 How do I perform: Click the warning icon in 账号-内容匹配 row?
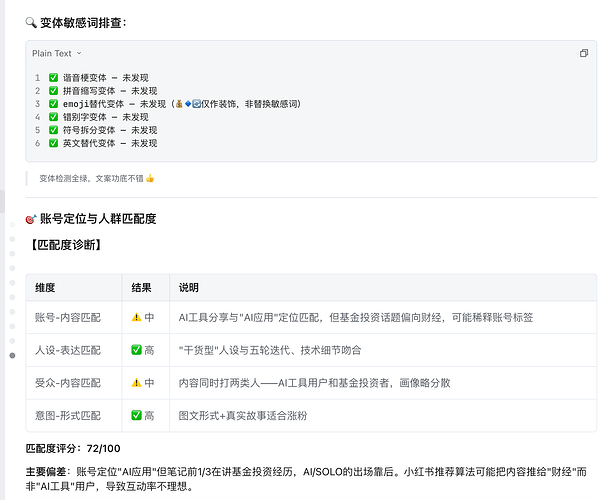click(136, 317)
